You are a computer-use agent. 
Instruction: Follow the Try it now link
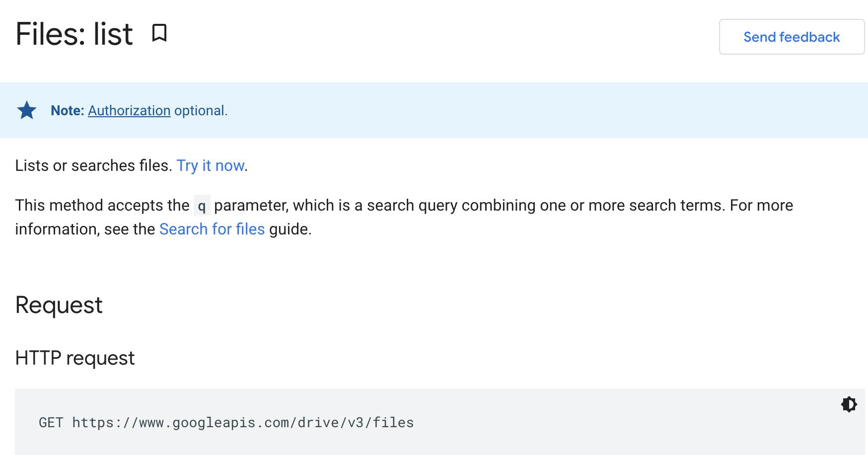(x=210, y=165)
